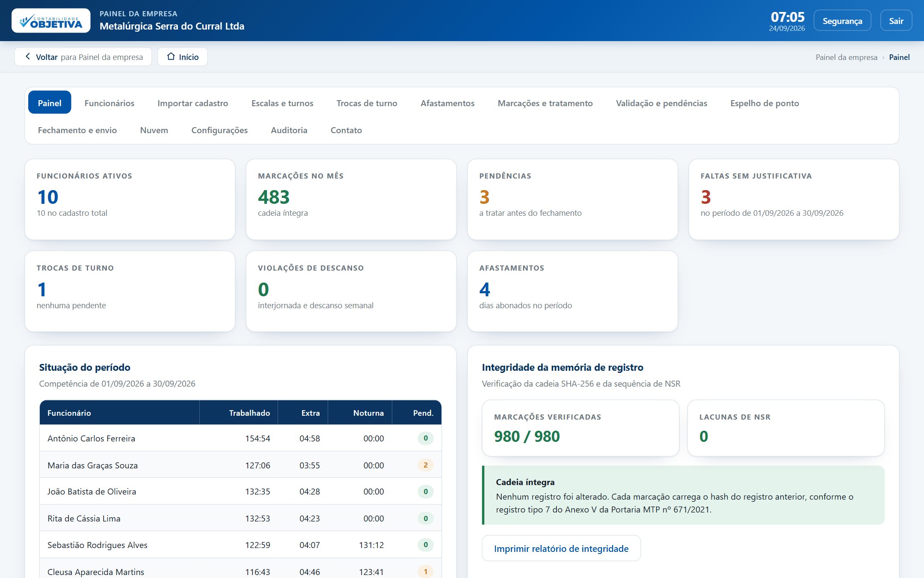Go back to Painel da empresa via Voltar
924x578 pixels.
[83, 57]
